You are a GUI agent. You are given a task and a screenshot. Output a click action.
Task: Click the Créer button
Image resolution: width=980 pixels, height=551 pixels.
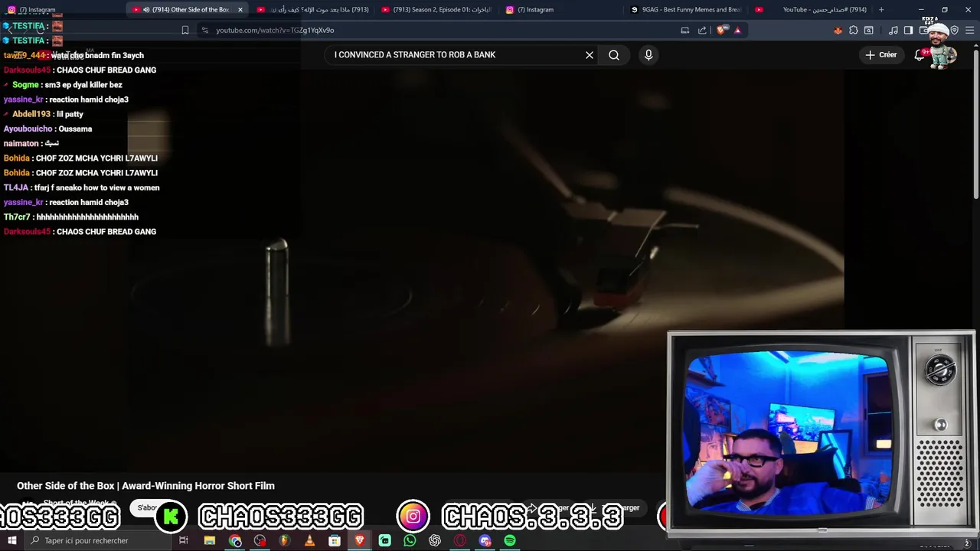[x=880, y=55]
